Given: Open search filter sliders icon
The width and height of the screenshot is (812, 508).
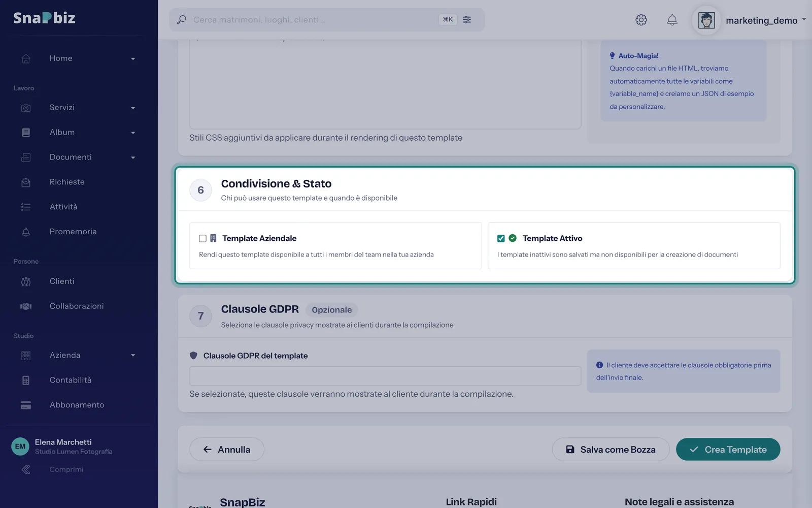Looking at the screenshot, I should [x=467, y=19].
